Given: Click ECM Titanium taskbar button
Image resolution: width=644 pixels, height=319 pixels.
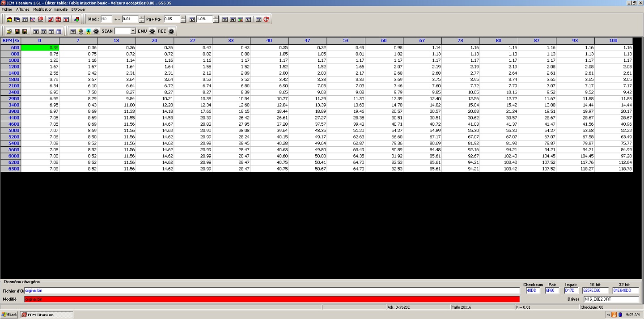Looking at the screenshot, I should [x=46, y=315].
